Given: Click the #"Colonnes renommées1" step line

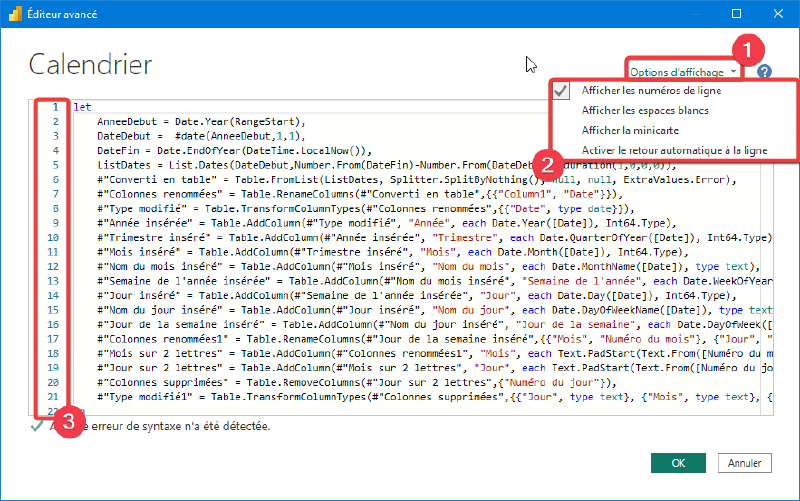Looking at the screenshot, I should pos(434,339).
